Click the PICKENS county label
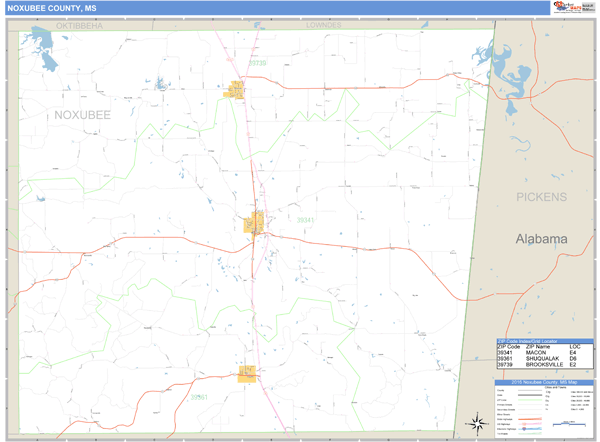Image resolution: width=600 pixels, height=442 pixels. [x=541, y=197]
